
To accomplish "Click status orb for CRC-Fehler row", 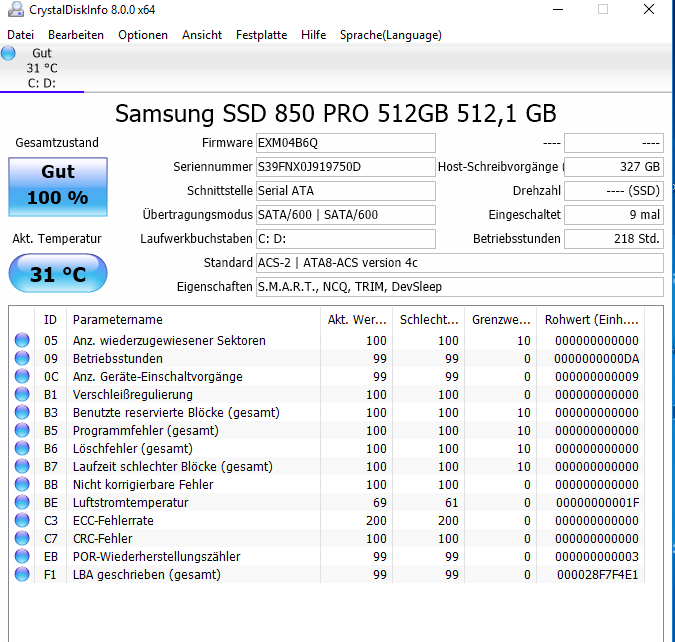I will coord(22,538).
